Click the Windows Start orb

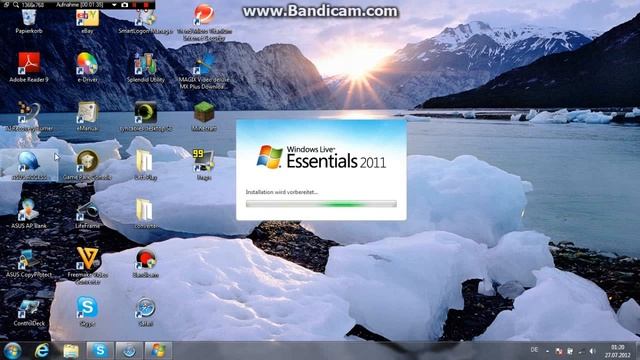pos(12,351)
